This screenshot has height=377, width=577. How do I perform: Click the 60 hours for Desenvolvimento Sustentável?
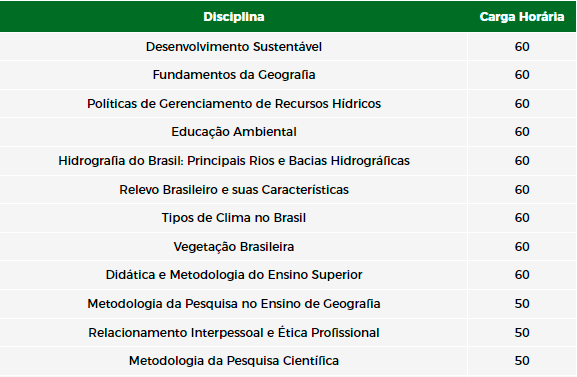tap(522, 47)
